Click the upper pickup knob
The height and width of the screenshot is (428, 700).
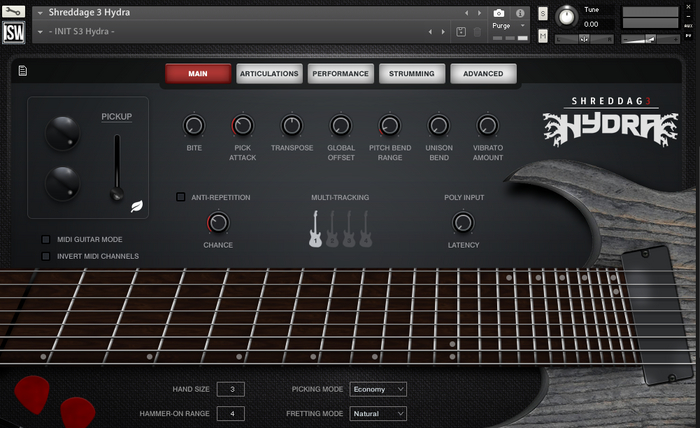tap(62, 133)
